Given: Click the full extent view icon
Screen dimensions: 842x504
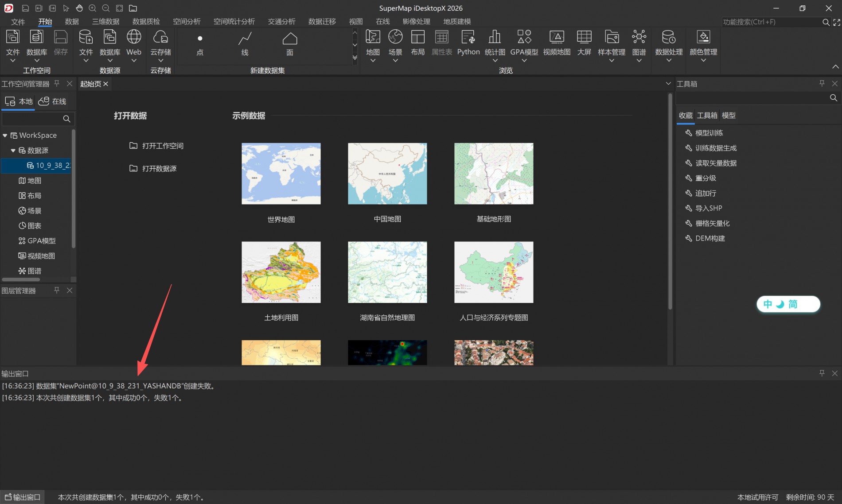Looking at the screenshot, I should click(119, 8).
